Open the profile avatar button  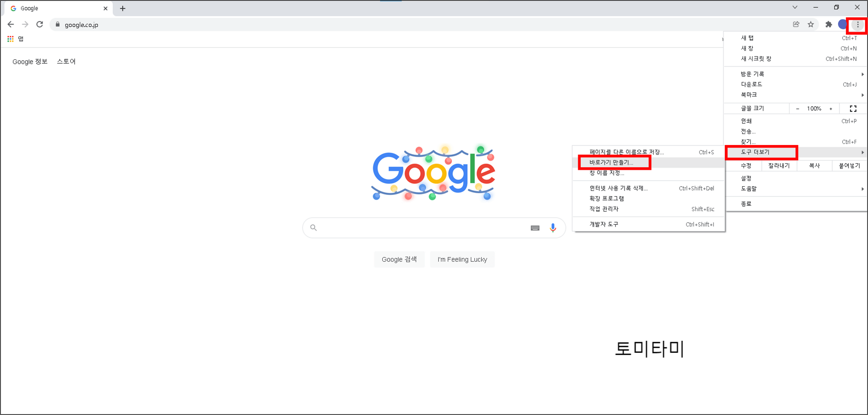843,24
